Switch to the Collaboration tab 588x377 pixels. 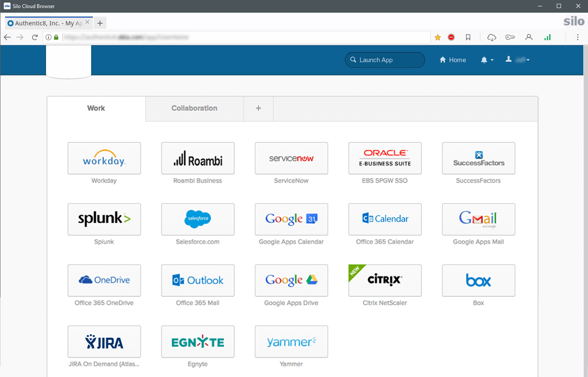(x=195, y=108)
